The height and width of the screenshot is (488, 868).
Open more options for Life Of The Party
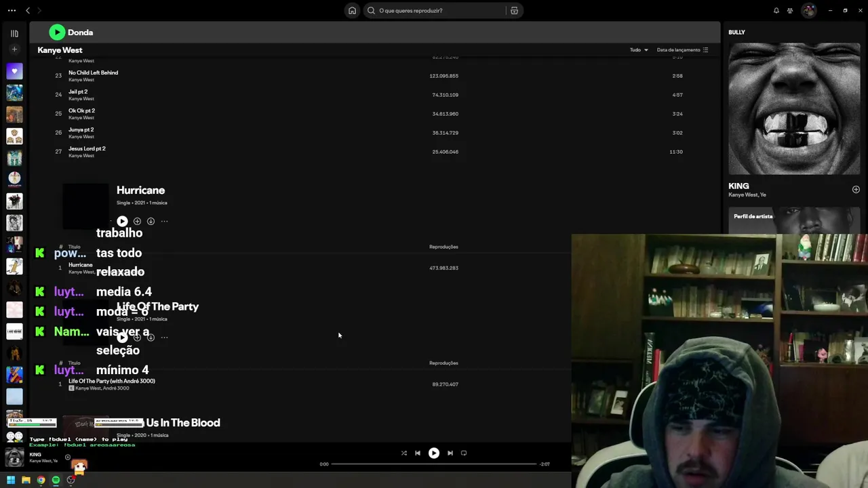(x=164, y=337)
